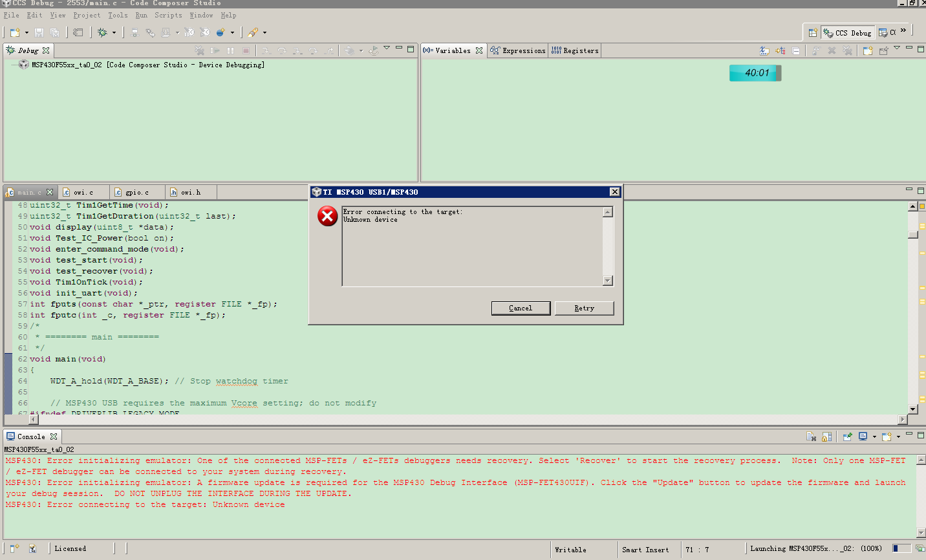Switch to the gpio.c editor tab
The image size is (926, 560).
[x=137, y=192]
